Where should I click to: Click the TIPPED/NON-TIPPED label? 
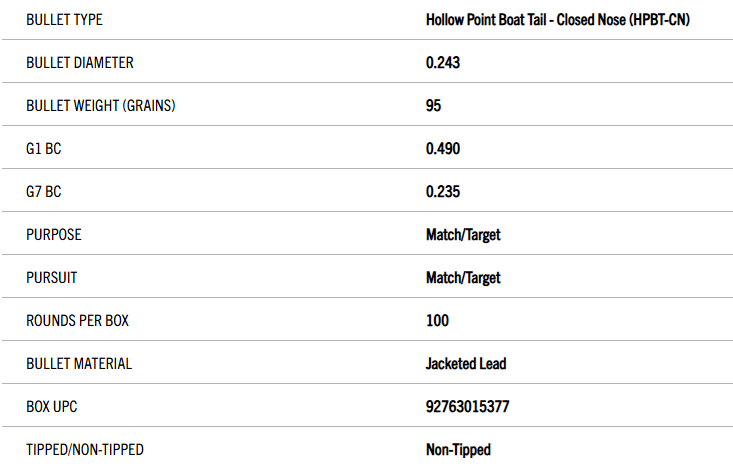click(85, 449)
